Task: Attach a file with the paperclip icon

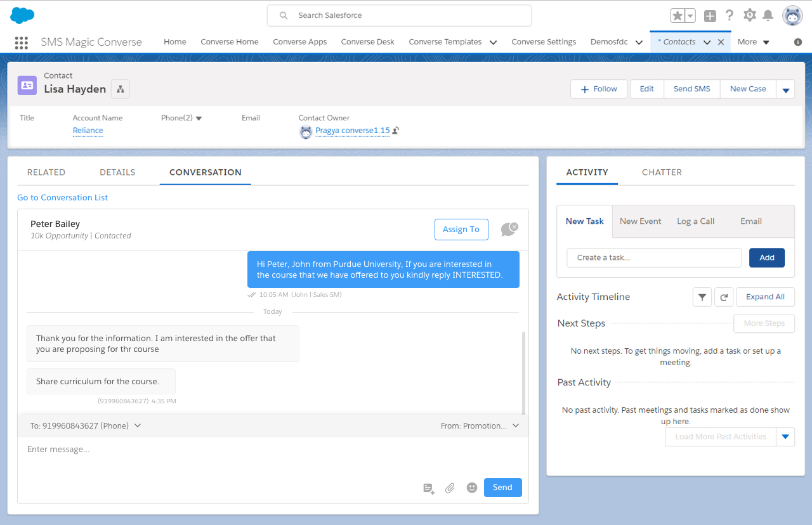Action: point(450,488)
